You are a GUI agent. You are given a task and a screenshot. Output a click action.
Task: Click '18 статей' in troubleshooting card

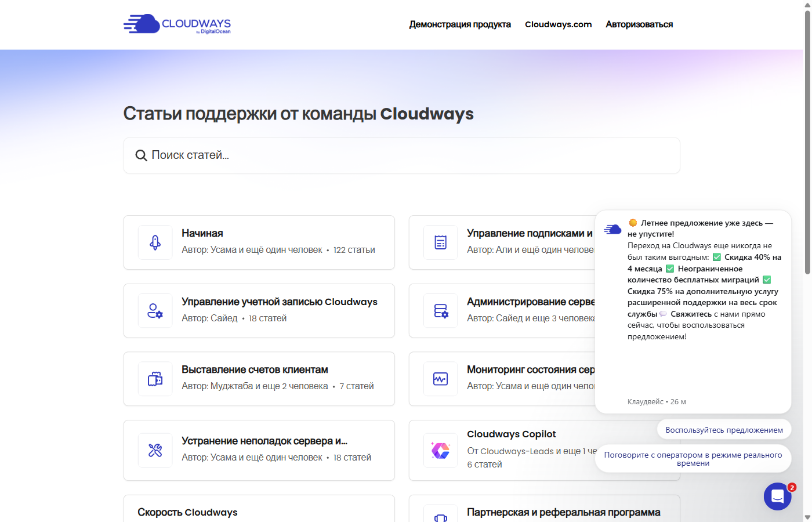point(352,458)
